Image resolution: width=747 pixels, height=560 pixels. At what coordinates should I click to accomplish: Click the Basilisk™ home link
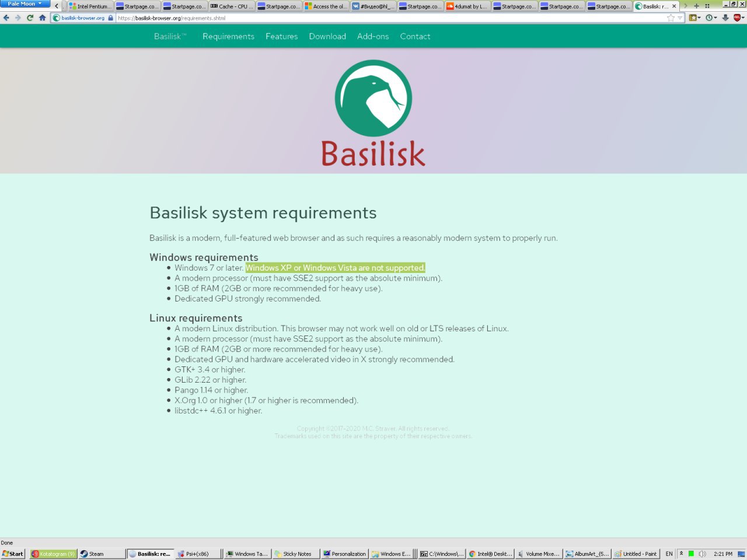pos(170,36)
